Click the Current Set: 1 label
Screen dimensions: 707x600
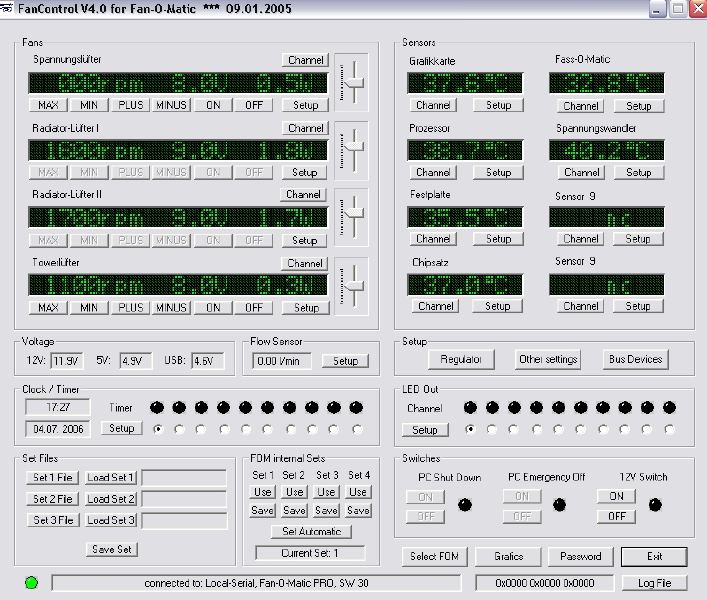310,553
